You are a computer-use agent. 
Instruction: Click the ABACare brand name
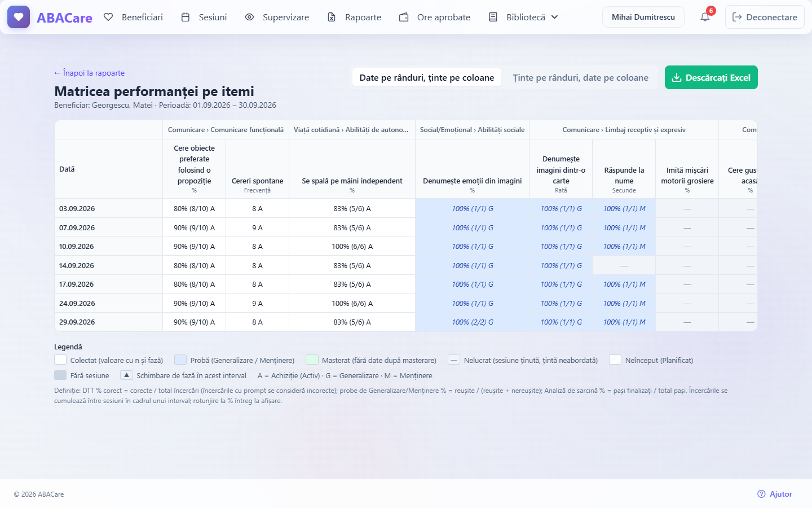click(64, 17)
